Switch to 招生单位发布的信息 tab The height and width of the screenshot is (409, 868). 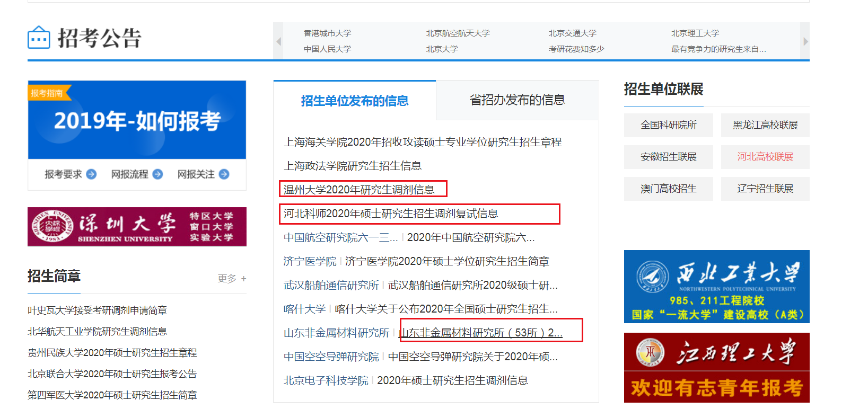(x=355, y=101)
